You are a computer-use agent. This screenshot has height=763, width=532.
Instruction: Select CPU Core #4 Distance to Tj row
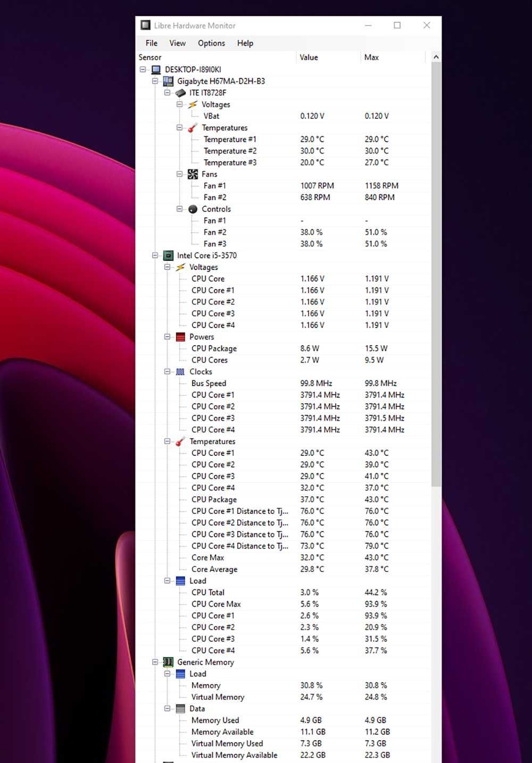(x=283, y=546)
